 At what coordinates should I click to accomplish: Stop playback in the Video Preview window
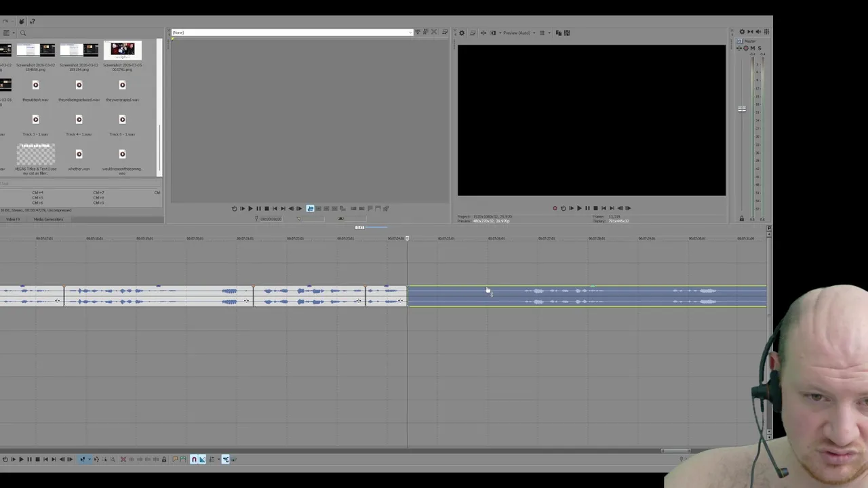595,208
